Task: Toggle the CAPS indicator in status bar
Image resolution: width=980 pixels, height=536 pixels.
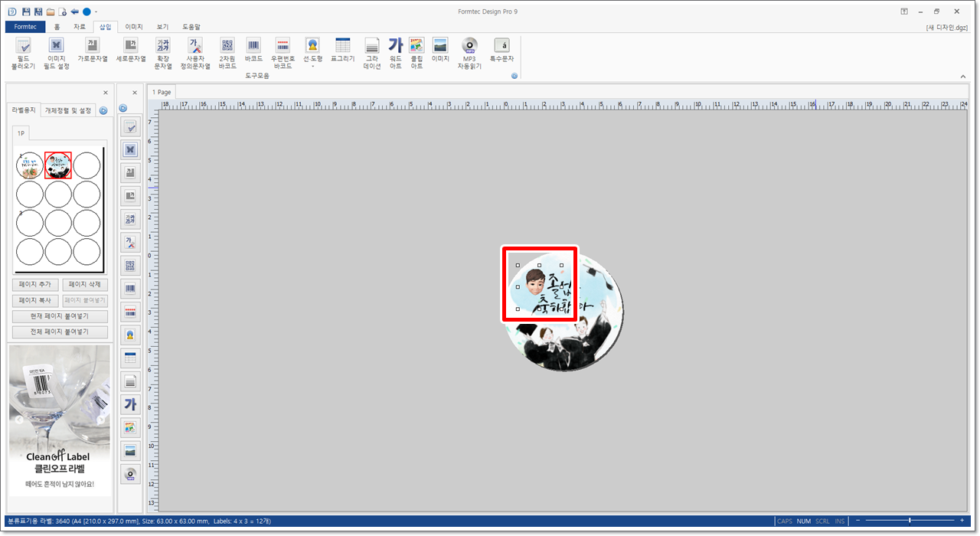Action: click(x=785, y=521)
